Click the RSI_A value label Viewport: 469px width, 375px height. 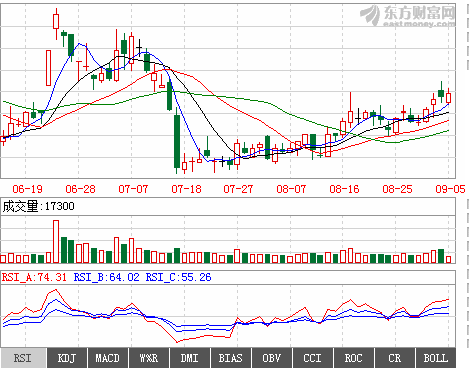34,277
